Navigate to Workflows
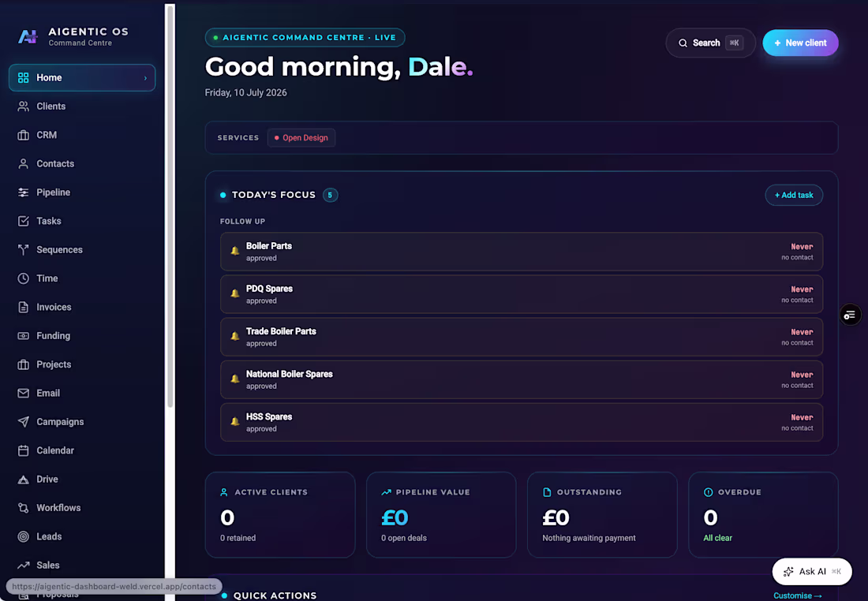The width and height of the screenshot is (868, 601). tap(82, 508)
